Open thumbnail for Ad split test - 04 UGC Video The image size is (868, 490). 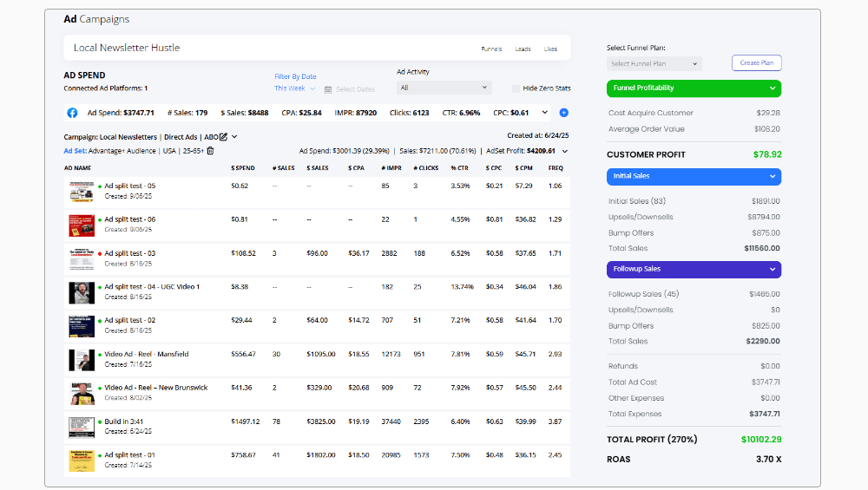(81, 292)
